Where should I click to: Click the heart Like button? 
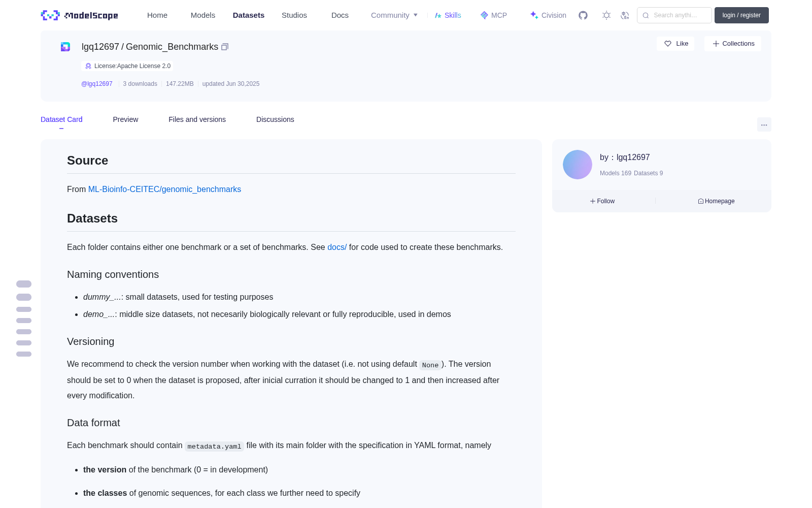tap(675, 44)
